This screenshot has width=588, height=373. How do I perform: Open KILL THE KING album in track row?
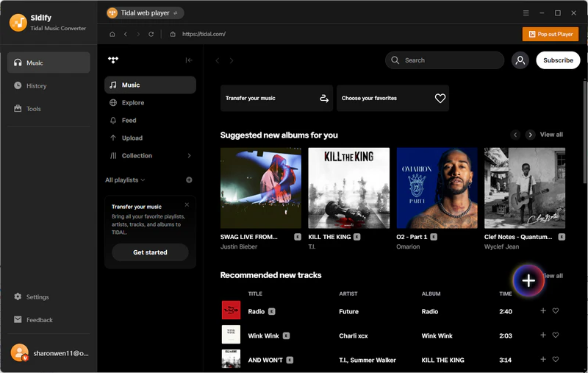443,360
